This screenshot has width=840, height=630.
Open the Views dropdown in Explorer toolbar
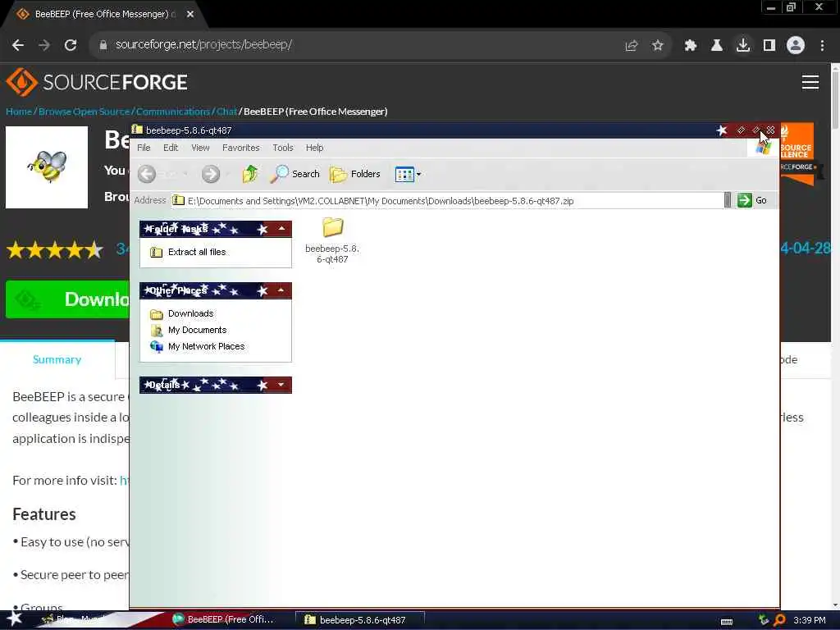tap(409, 174)
